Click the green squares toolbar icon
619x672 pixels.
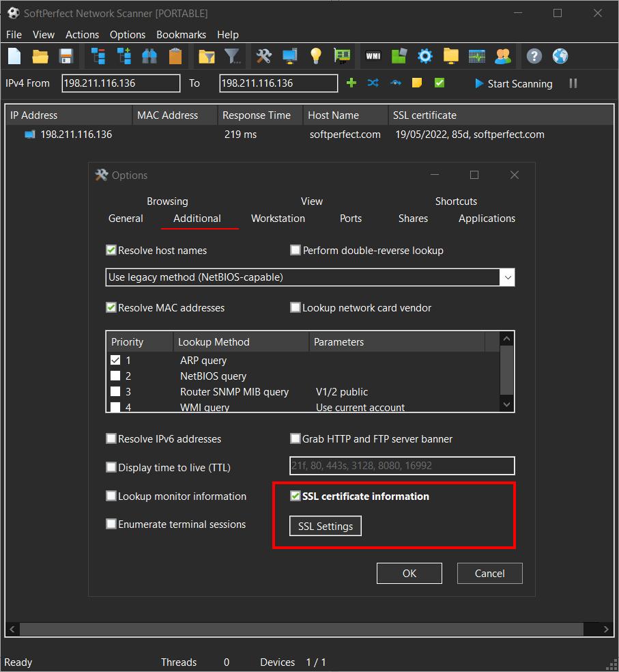tap(399, 56)
